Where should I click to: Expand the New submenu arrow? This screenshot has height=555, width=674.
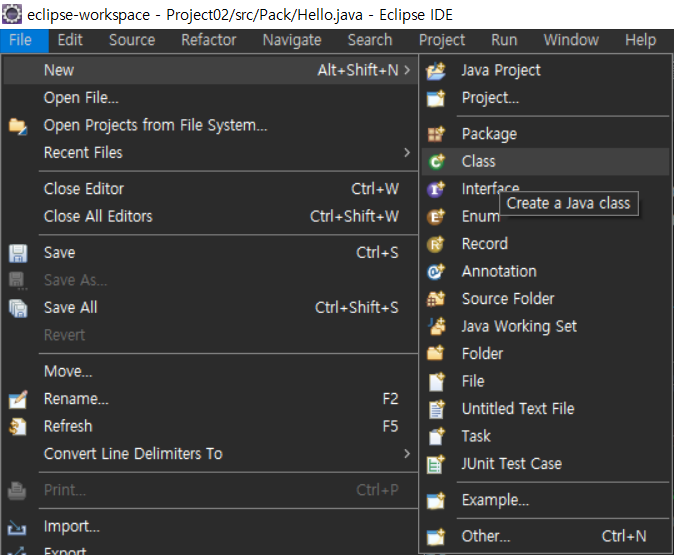(x=407, y=70)
